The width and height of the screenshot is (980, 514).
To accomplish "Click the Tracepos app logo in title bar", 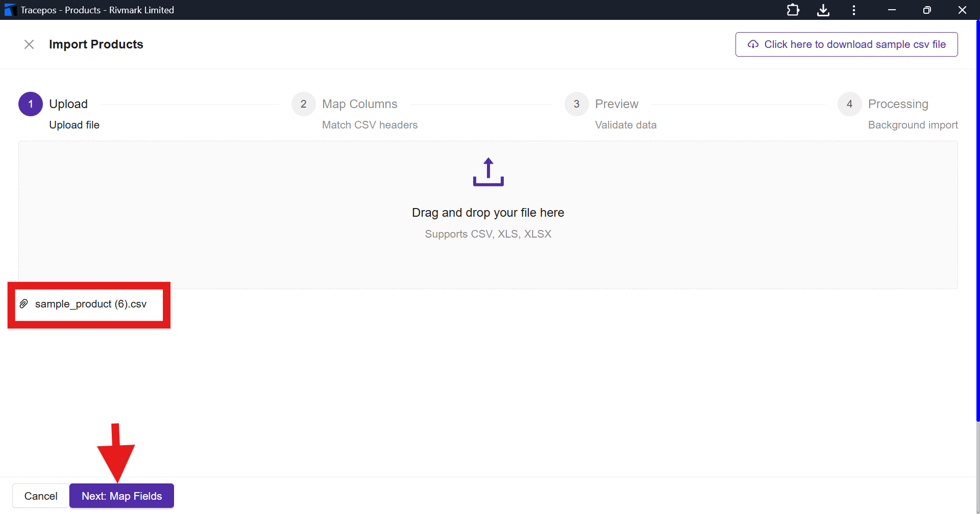I will 10,10.
